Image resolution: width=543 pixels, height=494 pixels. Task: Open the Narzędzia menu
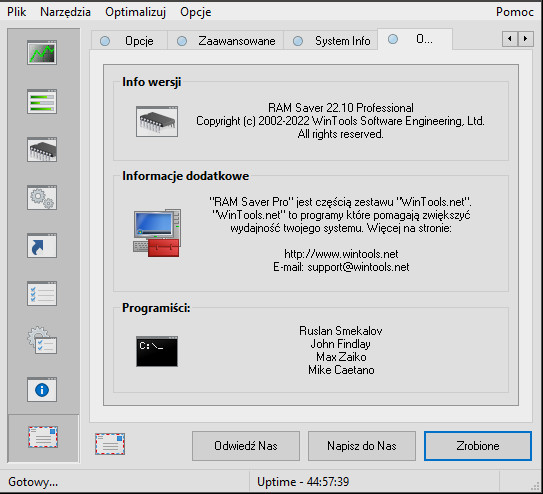(65, 12)
